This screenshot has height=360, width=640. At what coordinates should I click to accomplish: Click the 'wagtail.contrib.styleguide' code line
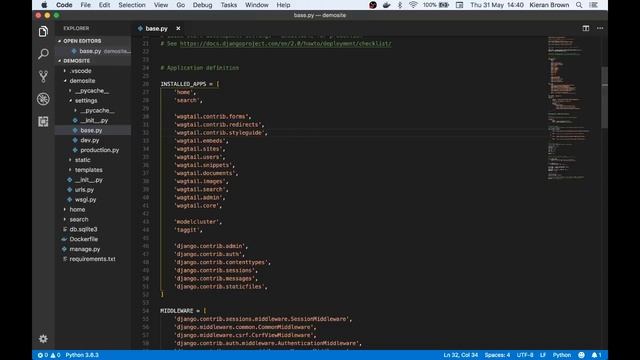[220, 133]
